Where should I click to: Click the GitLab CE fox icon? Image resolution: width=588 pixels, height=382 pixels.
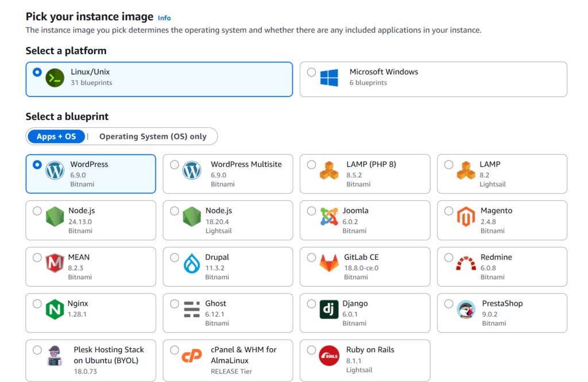[328, 263]
